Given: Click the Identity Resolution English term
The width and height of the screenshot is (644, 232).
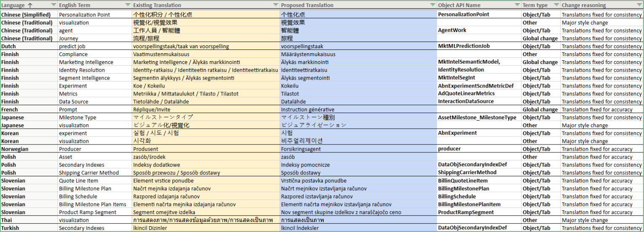Looking at the screenshot, I should (95, 70).
